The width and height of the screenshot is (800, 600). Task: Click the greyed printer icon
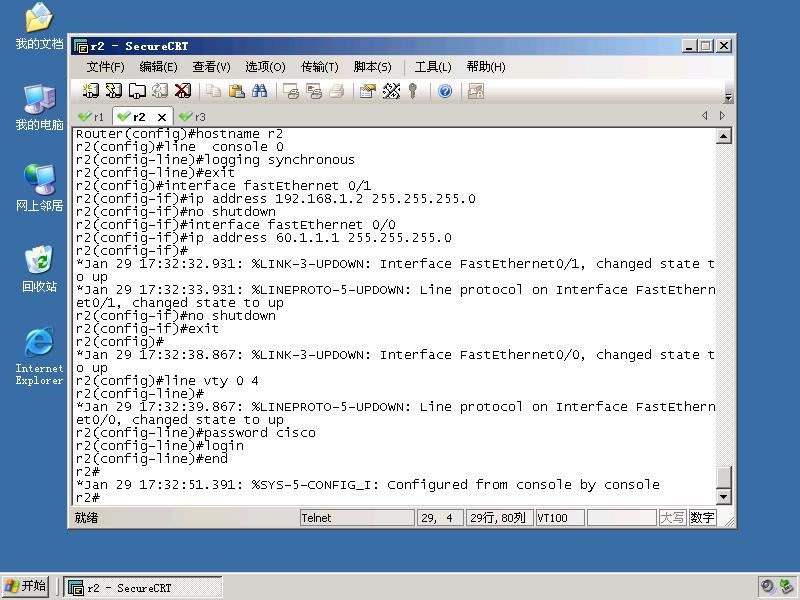click(337, 91)
